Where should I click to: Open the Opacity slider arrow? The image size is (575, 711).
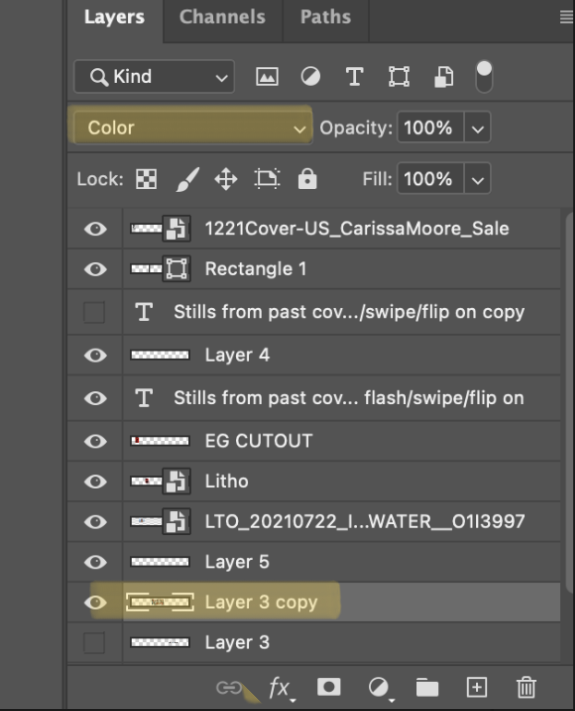[477, 128]
